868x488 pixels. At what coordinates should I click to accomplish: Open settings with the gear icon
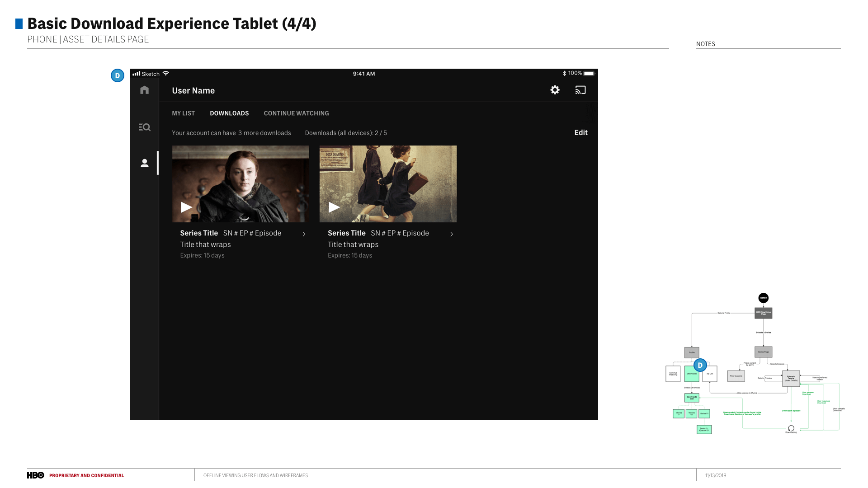point(555,90)
